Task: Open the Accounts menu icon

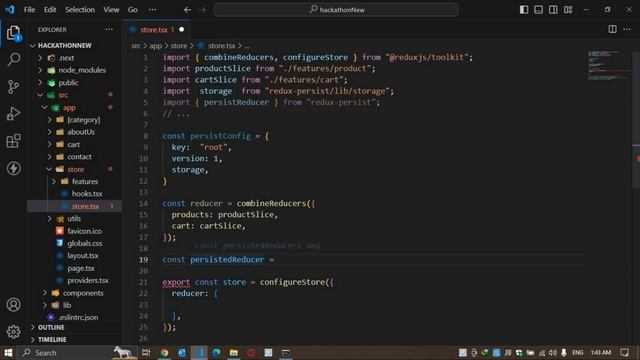Action: pos(13,304)
